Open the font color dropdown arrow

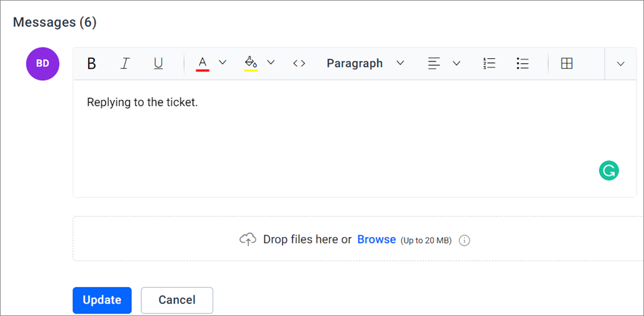(x=222, y=63)
